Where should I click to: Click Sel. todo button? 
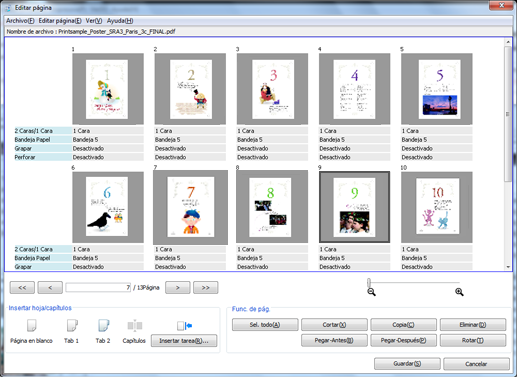(x=265, y=325)
